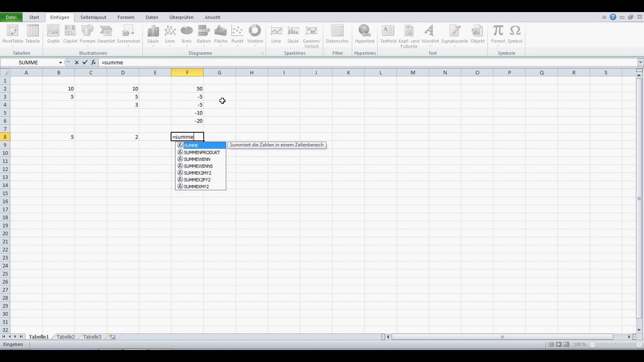Go to last sheet navigation arrow
The height and width of the screenshot is (362, 644).
21,337
